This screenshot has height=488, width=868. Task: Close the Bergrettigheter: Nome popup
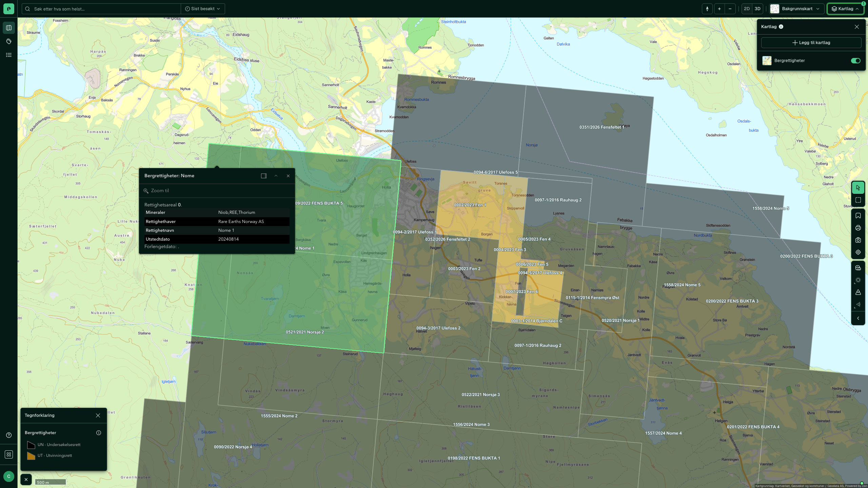coord(288,176)
